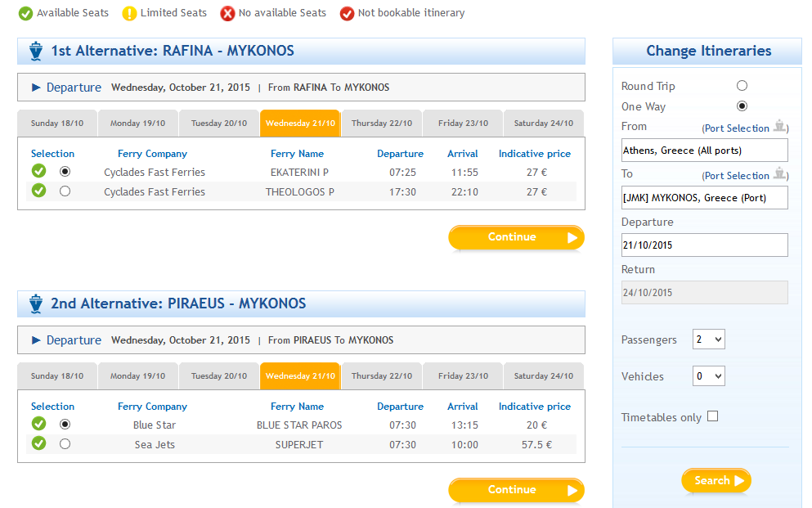The height and width of the screenshot is (508, 812).
Task: Click the port icon next to From Port Selection
Action: [779, 126]
